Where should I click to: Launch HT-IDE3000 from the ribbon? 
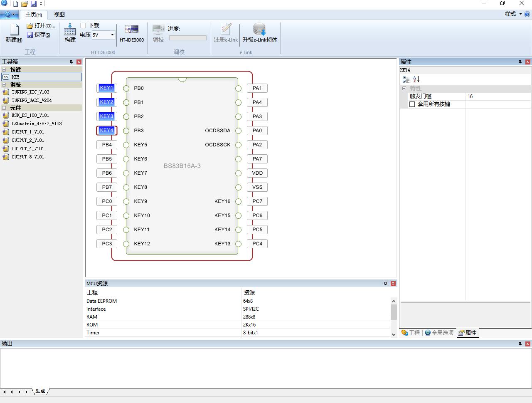click(x=132, y=33)
